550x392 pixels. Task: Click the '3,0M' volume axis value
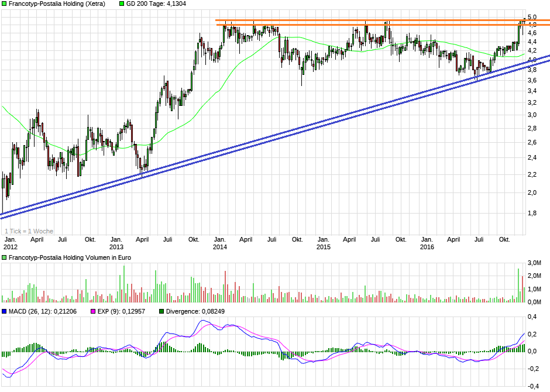coord(534,263)
